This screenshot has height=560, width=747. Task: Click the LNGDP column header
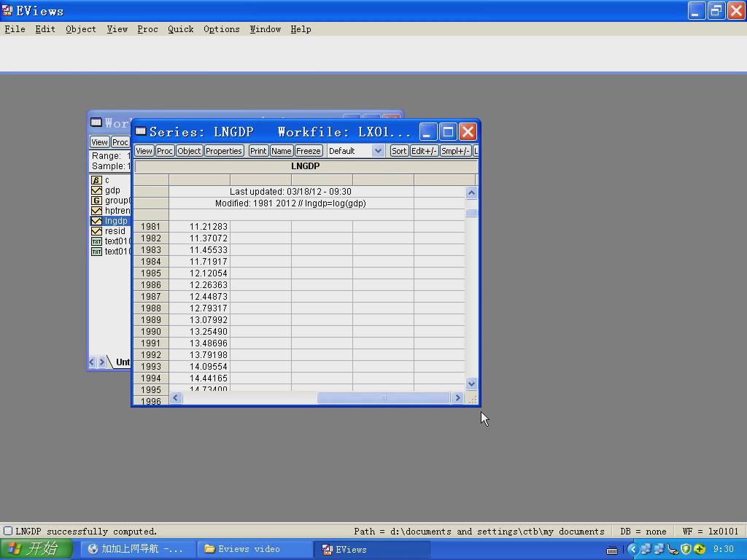click(306, 166)
